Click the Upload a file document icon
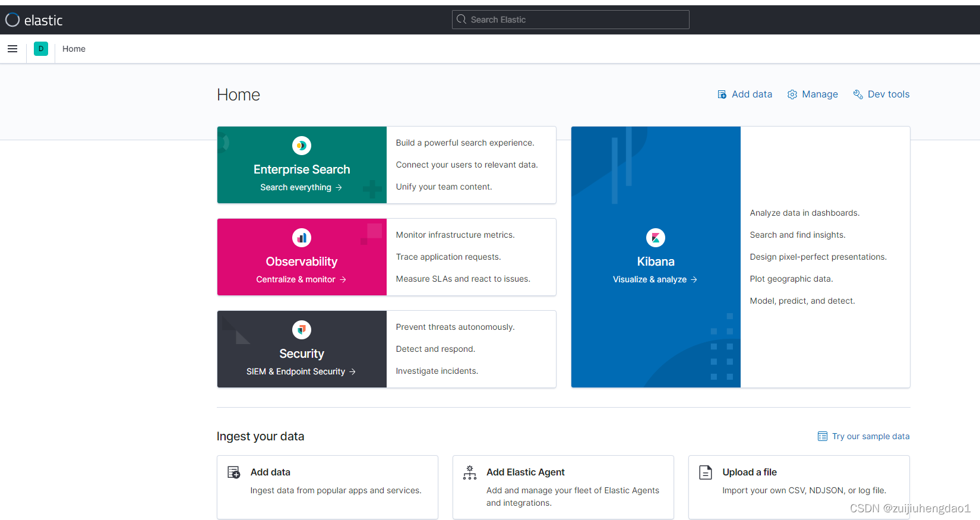The image size is (980, 520). point(706,472)
